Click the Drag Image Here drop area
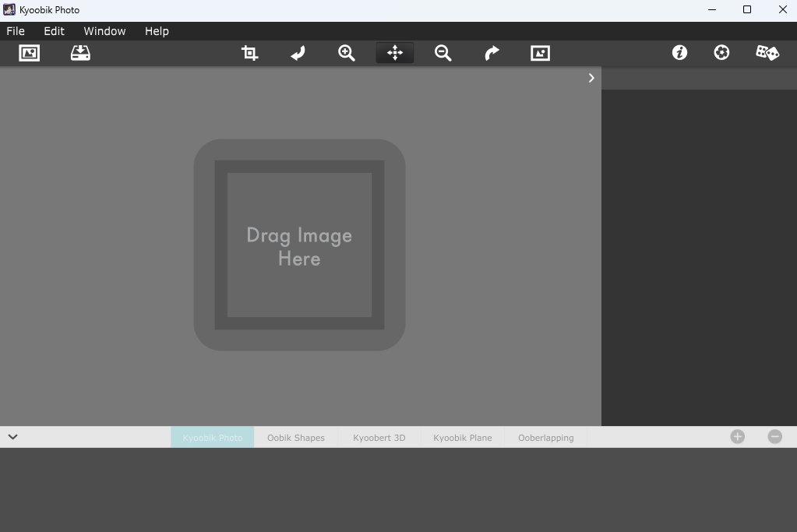Image resolution: width=797 pixels, height=532 pixels. click(x=299, y=245)
